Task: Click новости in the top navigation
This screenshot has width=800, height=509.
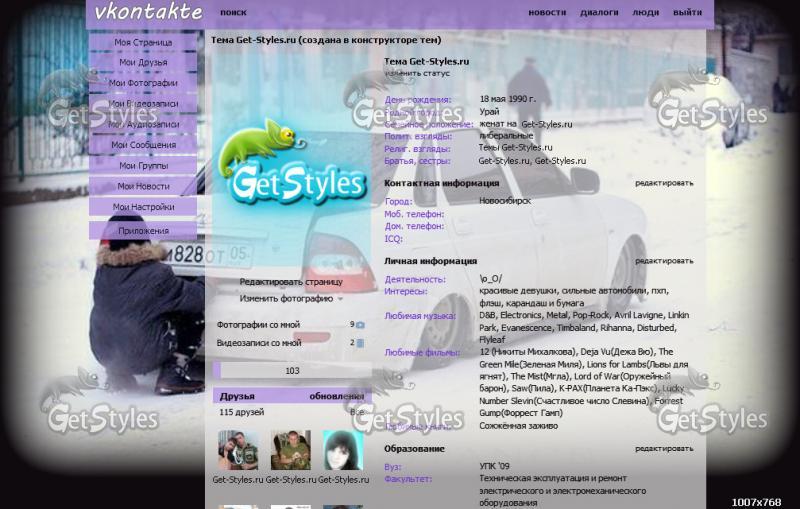Action: coord(547,13)
